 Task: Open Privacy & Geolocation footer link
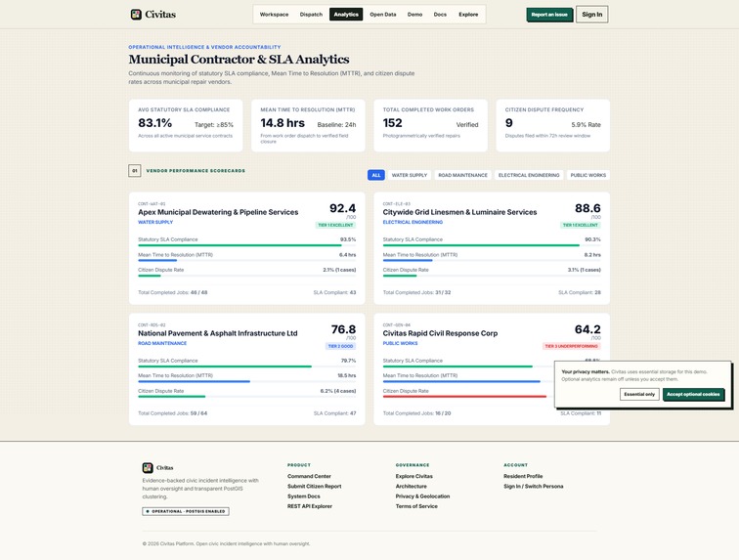pyautogui.click(x=422, y=496)
